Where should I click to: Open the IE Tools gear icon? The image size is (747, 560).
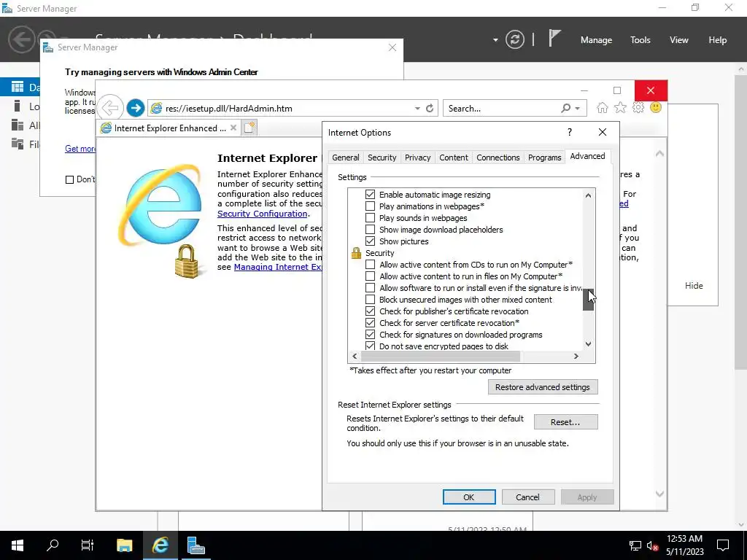click(x=638, y=108)
